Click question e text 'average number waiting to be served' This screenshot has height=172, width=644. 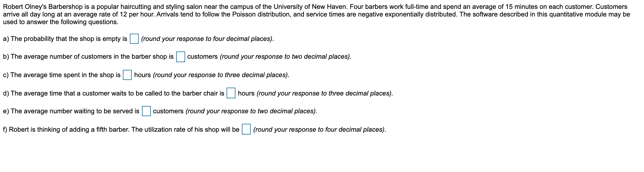[x=71, y=111]
